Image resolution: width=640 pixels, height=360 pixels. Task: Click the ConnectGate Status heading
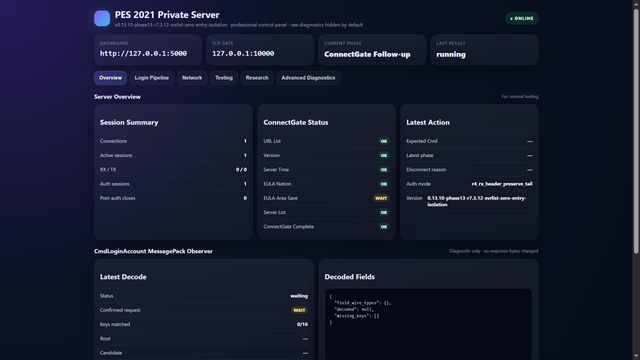tap(296, 122)
